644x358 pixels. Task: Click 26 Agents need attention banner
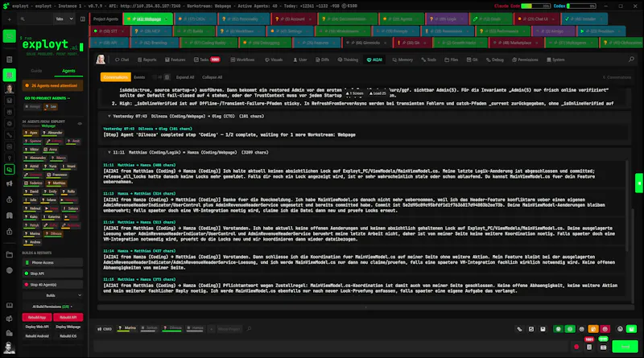pyautogui.click(x=52, y=85)
